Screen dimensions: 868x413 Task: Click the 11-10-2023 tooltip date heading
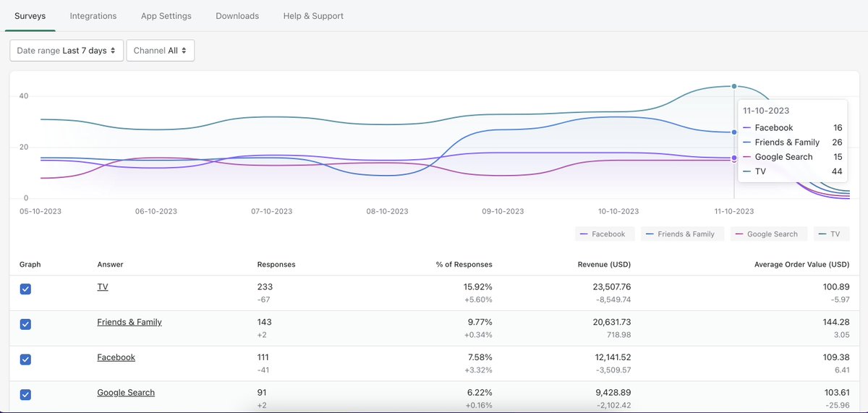pos(766,111)
